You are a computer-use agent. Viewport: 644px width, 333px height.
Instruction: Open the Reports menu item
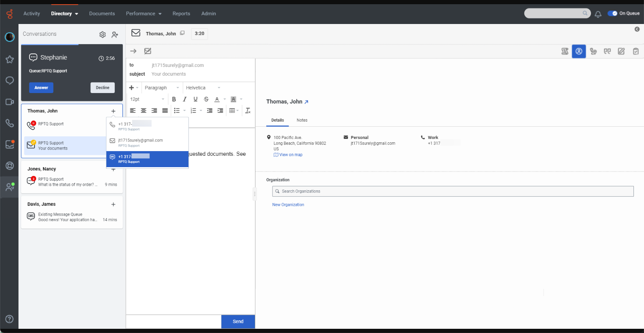[x=181, y=13]
